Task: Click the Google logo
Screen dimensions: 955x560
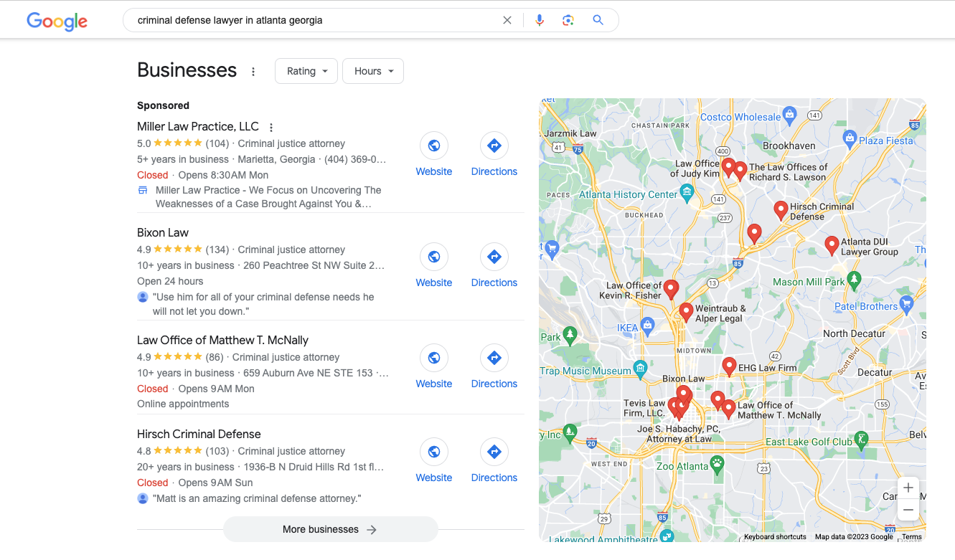Action: (x=57, y=21)
